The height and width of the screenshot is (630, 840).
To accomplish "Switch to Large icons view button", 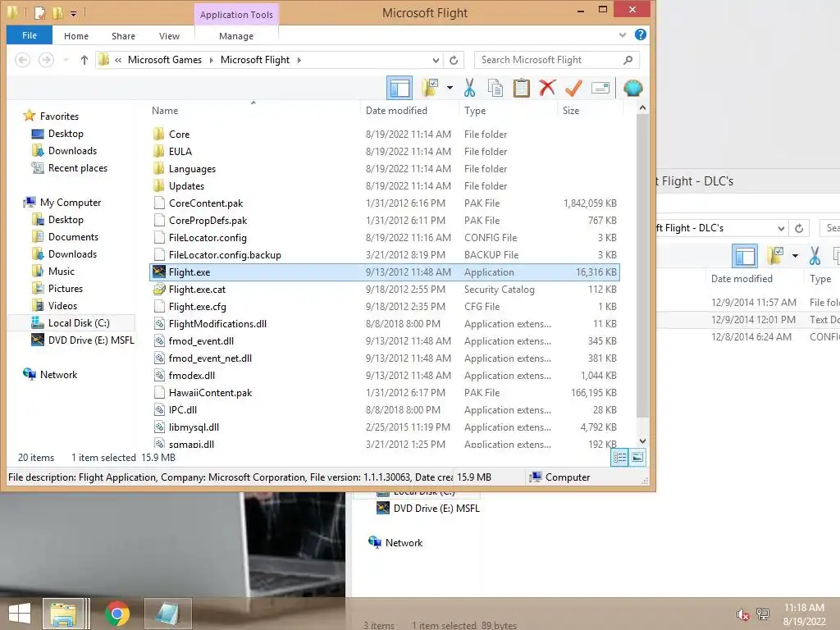I will coord(637,458).
